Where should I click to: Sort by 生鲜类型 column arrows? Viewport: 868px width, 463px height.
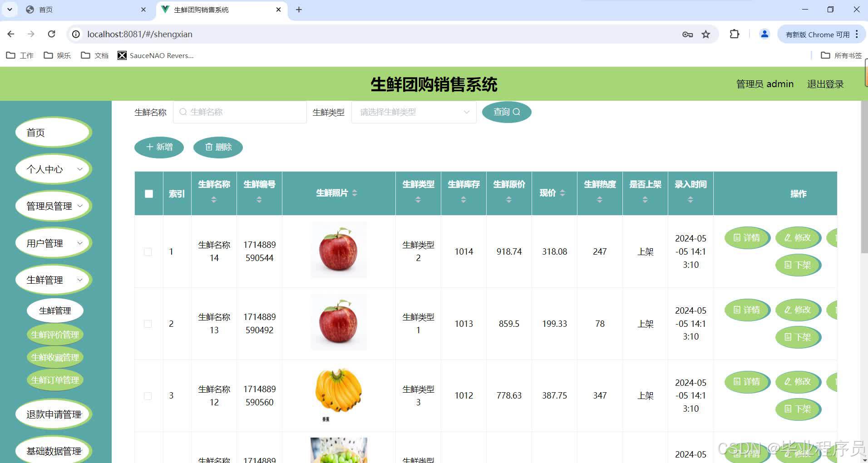[x=418, y=200]
